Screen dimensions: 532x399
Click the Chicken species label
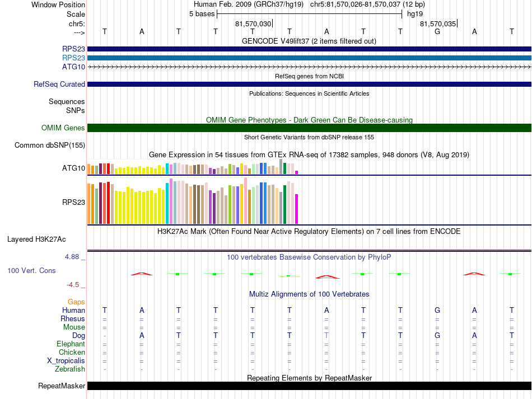coord(72,352)
